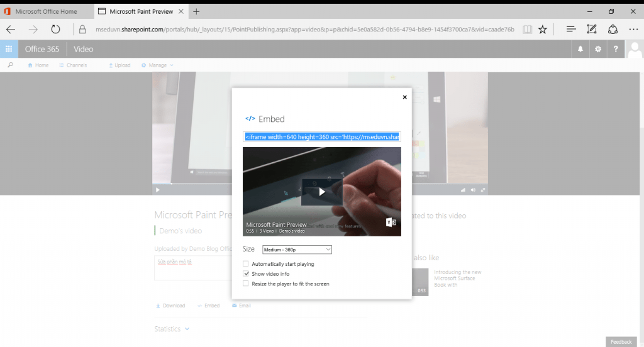This screenshot has height=347, width=644.
Task: Open Introducing the new Microsoft Surface Book
Action: [x=458, y=278]
